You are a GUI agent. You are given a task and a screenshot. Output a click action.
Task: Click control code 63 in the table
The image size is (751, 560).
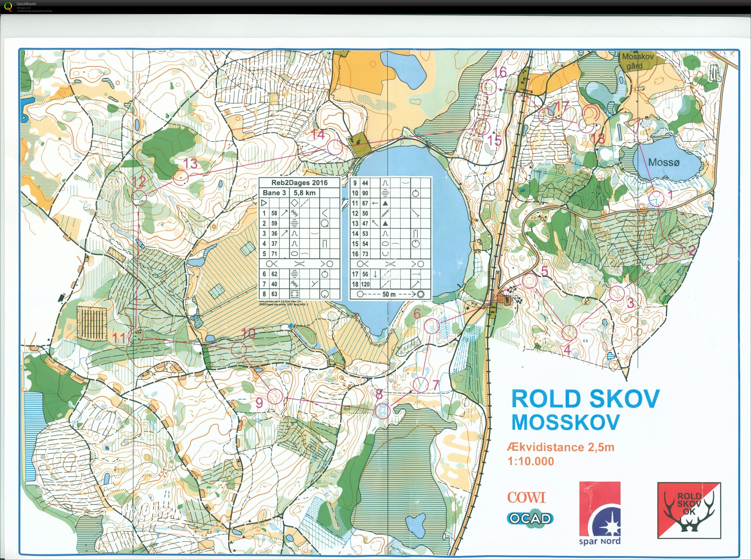[x=274, y=294]
